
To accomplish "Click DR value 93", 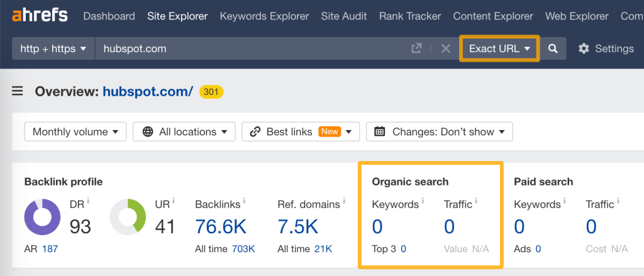I will tap(80, 226).
